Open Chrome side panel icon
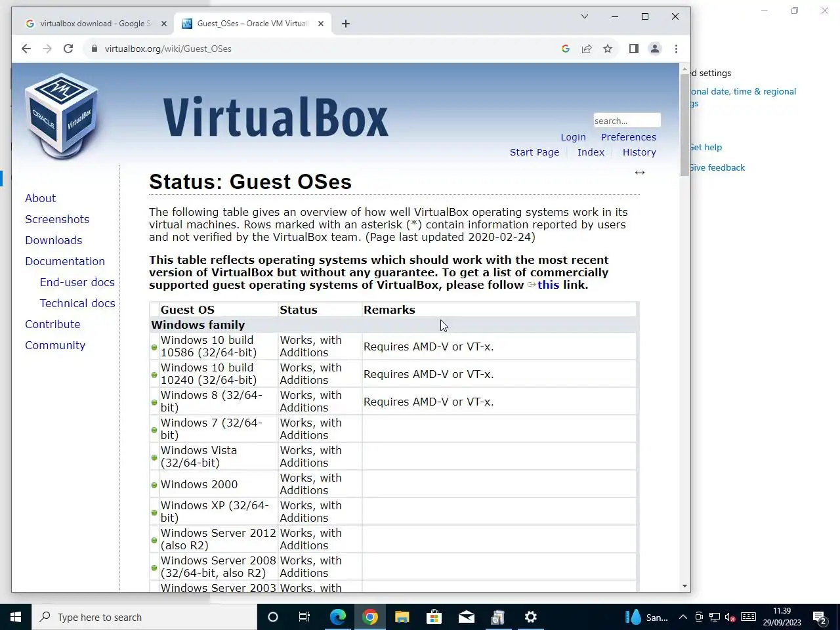Screen dimensions: 840x630 coord(633,49)
